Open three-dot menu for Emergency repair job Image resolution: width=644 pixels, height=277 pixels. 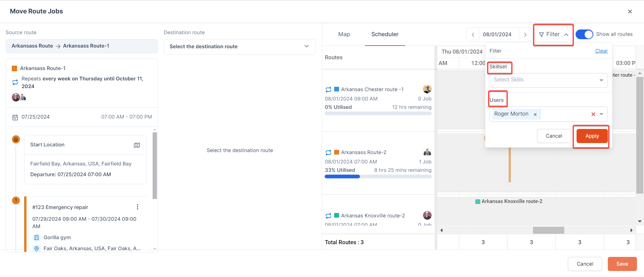click(138, 207)
